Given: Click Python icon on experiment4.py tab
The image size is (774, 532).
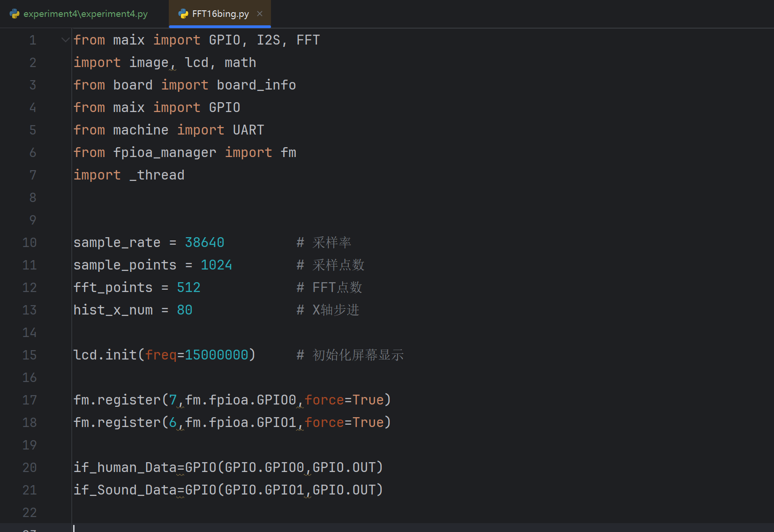Looking at the screenshot, I should click(15, 14).
